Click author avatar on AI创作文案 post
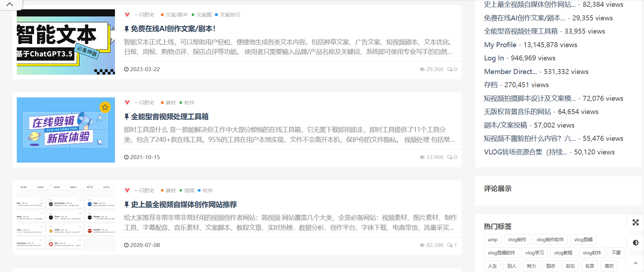Image resolution: width=644 pixels, height=272 pixels. click(127, 15)
